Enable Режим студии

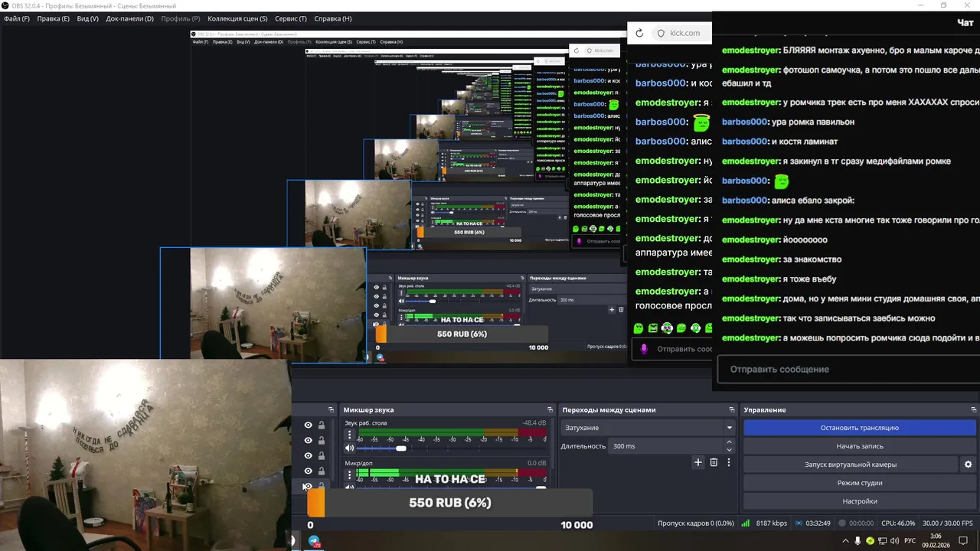click(860, 483)
